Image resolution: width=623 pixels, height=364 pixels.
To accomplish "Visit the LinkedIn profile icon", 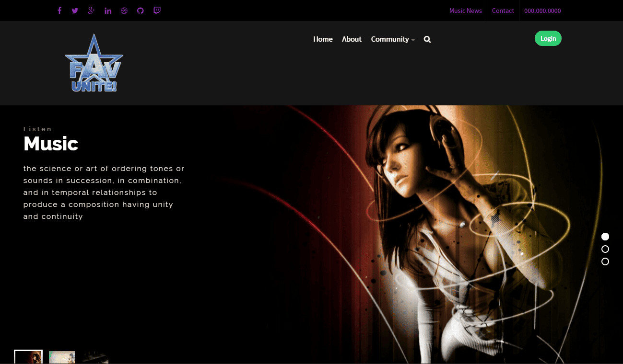I will [x=108, y=11].
